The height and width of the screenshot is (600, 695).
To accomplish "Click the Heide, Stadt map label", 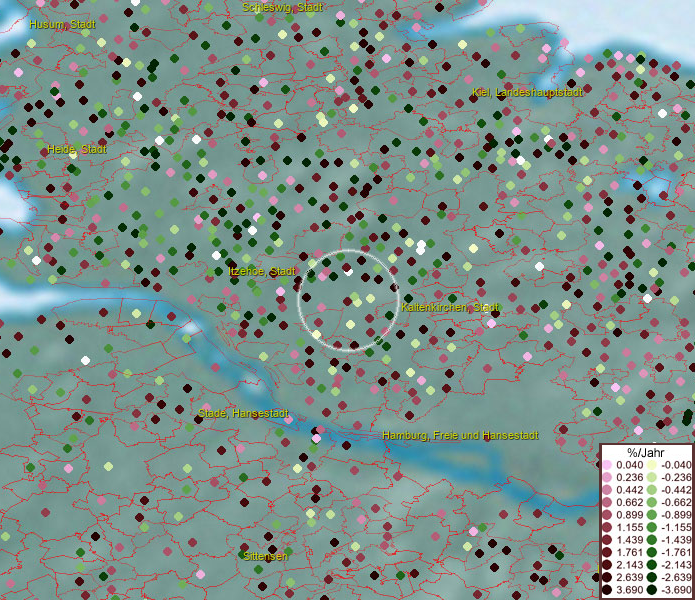I will (x=77, y=149).
